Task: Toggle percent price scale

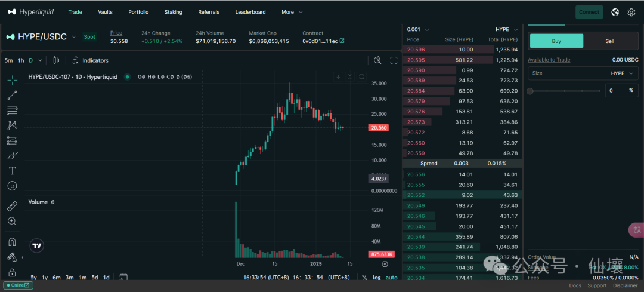Action: pos(365,278)
